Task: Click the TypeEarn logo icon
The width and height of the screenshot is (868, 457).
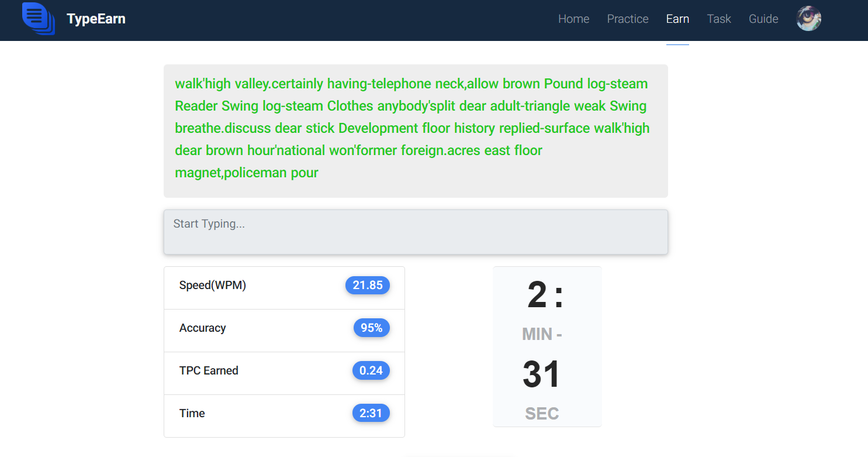Action: (39, 19)
